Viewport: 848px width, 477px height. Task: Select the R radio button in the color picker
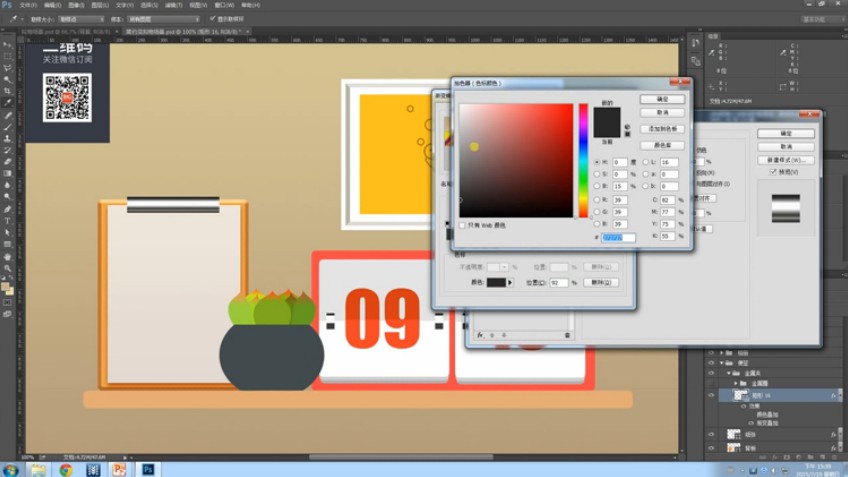pyautogui.click(x=597, y=200)
